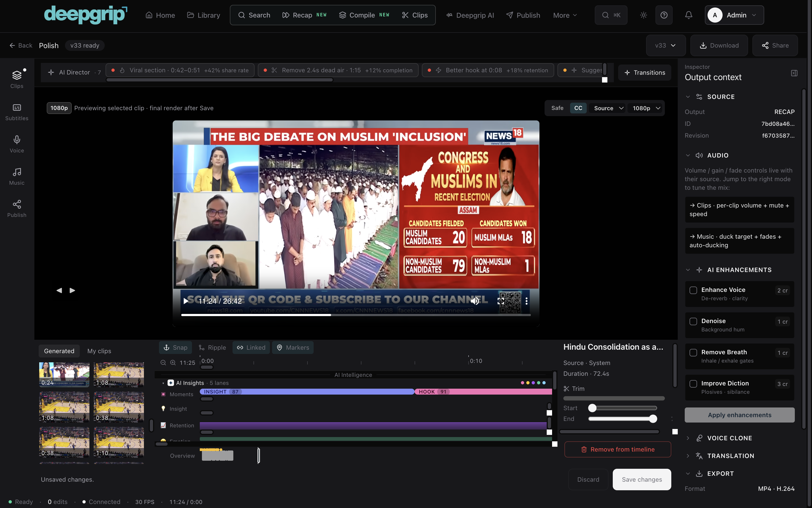This screenshot has width=812, height=508.
Task: Open the Clips sidebar panel
Action: point(17,79)
